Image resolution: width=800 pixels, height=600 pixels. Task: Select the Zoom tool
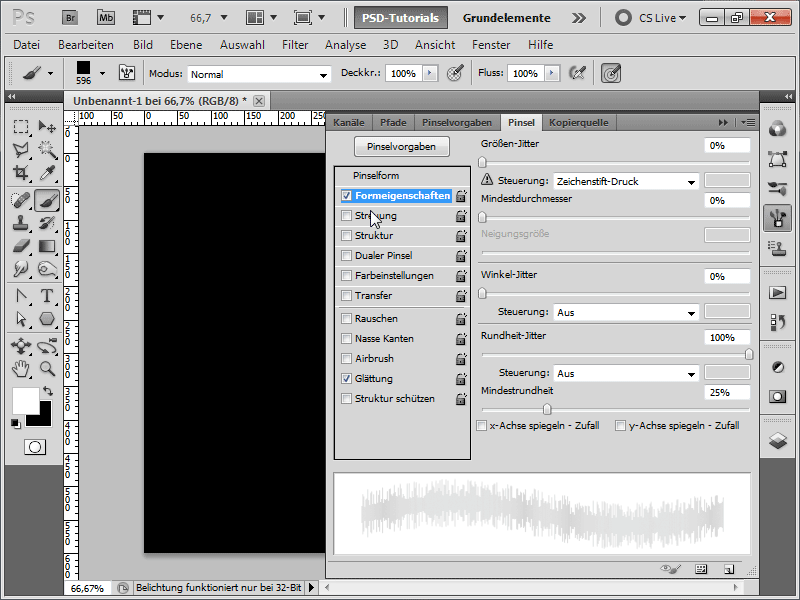click(x=47, y=368)
